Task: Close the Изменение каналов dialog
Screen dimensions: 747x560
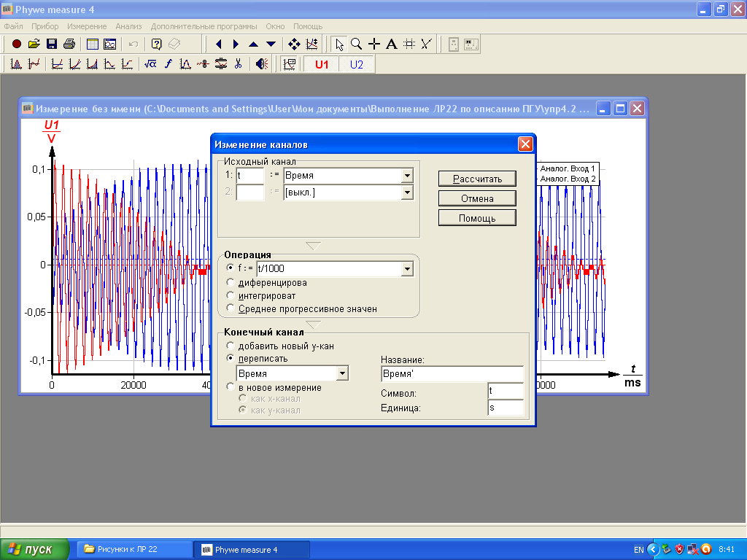Action: pyautogui.click(x=525, y=144)
